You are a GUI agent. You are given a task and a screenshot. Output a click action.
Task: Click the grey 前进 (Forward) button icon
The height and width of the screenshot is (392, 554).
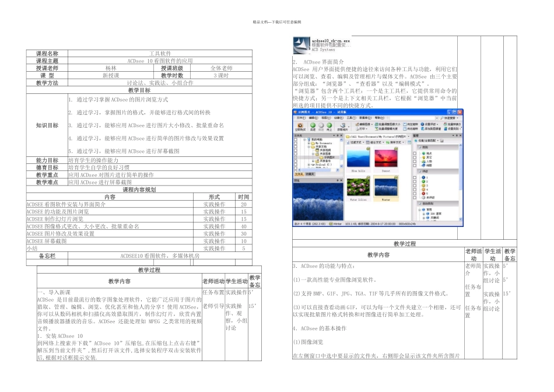(x=321, y=125)
